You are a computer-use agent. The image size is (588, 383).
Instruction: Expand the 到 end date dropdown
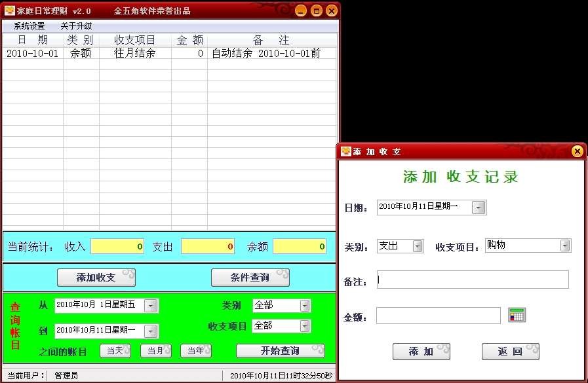pos(151,331)
